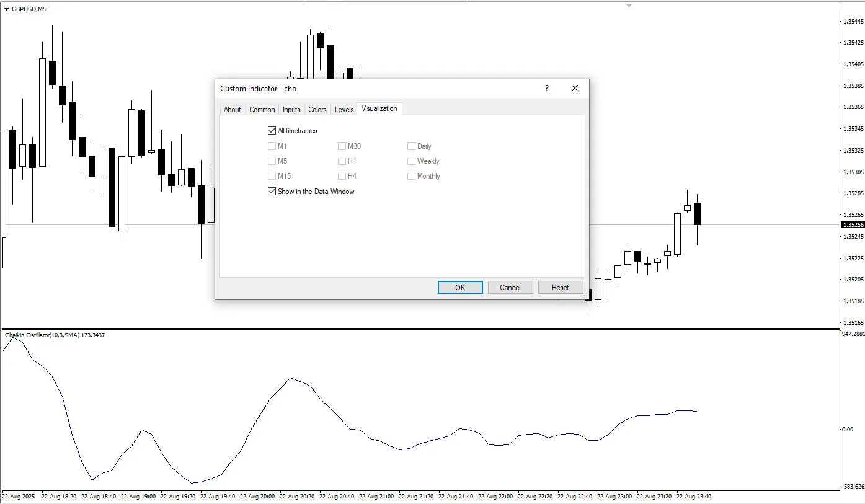Click the 22 Aug 20:00 time label
865x504 pixels.
click(257, 497)
